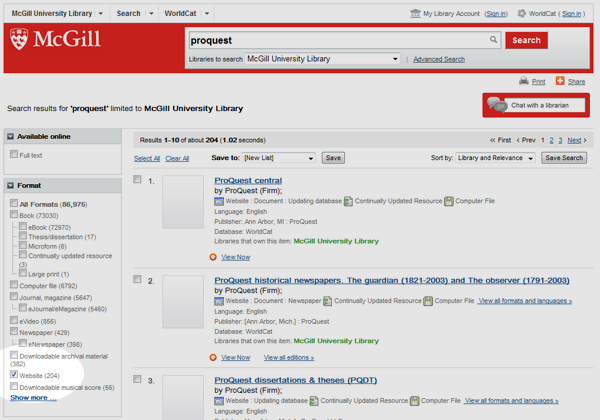Click the My Library Account building icon
Viewport: 600px width, 420px height.
[x=415, y=13]
